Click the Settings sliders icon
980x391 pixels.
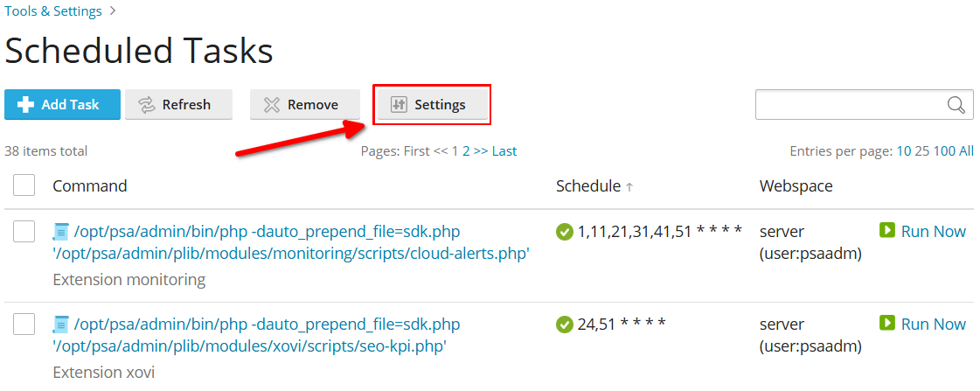click(399, 104)
